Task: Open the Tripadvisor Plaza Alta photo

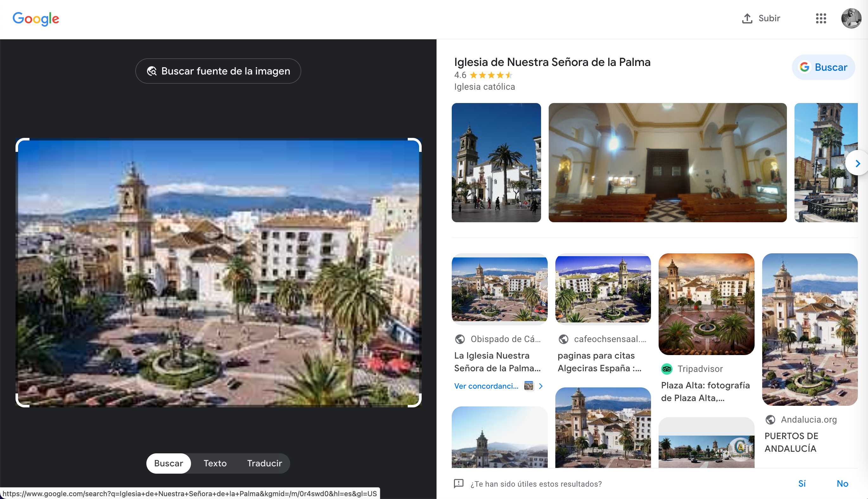Action: (706, 304)
